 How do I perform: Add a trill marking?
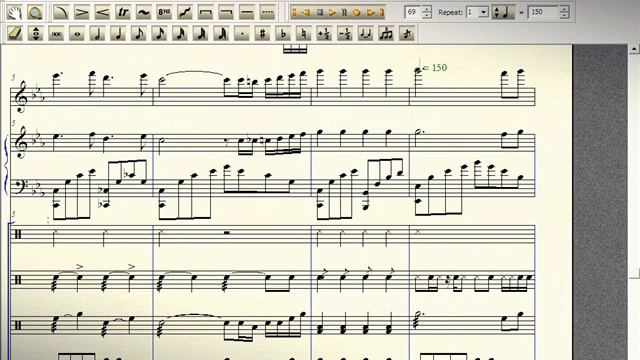123,12
